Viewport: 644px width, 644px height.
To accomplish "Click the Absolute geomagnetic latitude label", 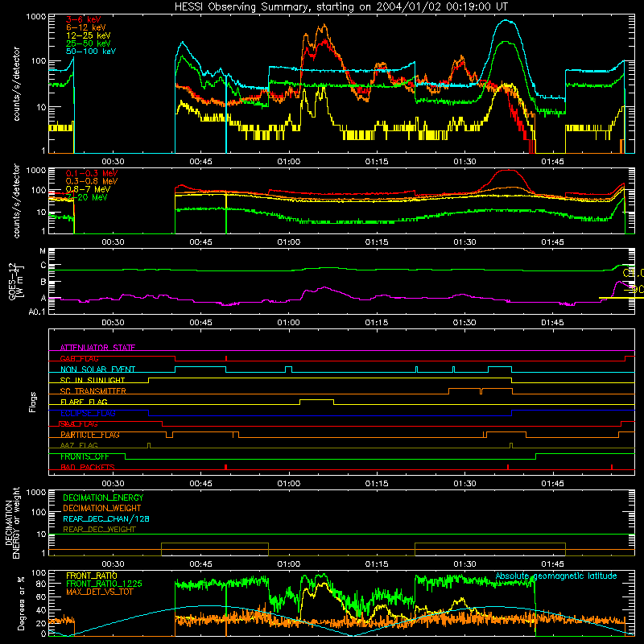I will tap(556, 576).
